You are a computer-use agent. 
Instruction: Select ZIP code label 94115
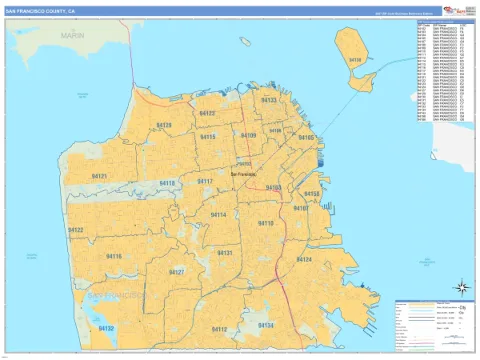(208, 137)
